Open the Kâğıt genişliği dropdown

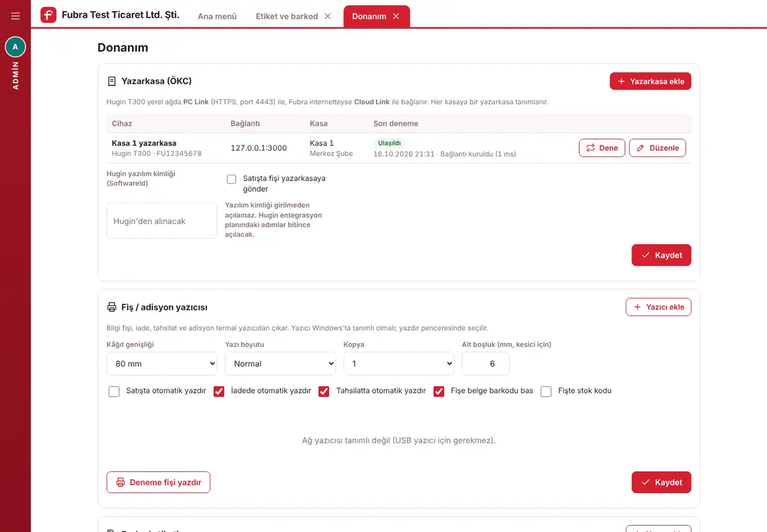pyautogui.click(x=162, y=363)
